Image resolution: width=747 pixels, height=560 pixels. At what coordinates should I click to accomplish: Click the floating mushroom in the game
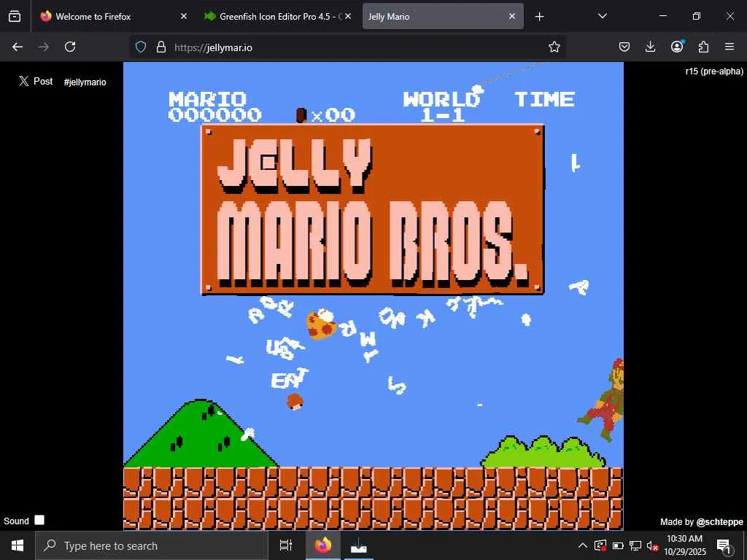(x=322, y=324)
